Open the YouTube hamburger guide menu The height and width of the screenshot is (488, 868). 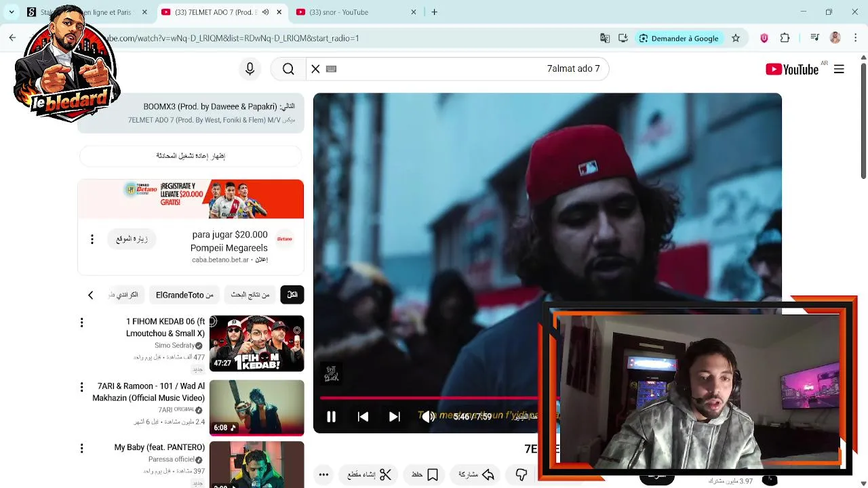(839, 69)
